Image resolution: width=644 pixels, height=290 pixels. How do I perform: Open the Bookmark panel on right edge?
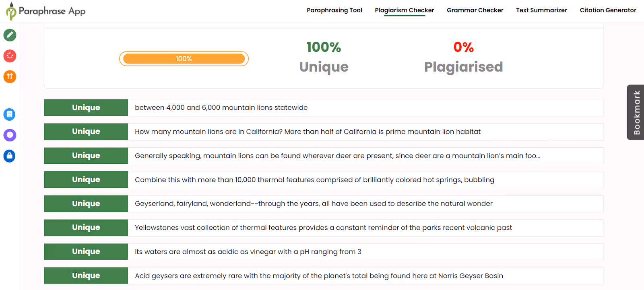click(x=636, y=112)
